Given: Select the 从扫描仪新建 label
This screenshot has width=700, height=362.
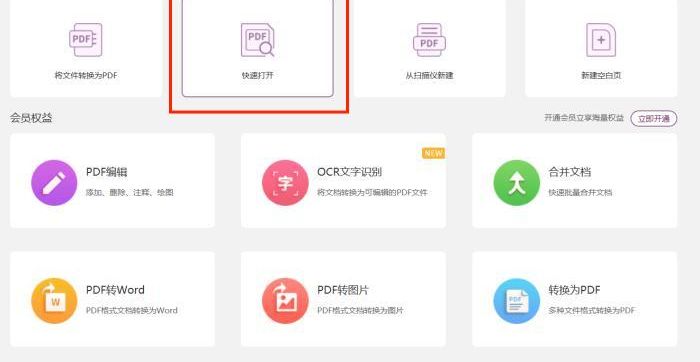Looking at the screenshot, I should (429, 75).
